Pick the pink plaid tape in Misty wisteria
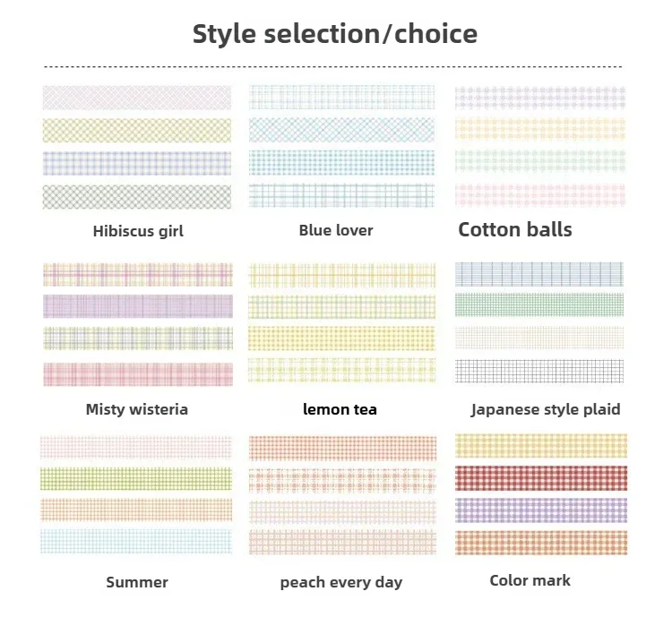Image resolution: width=672 pixels, height=617 pixels. coord(138,374)
